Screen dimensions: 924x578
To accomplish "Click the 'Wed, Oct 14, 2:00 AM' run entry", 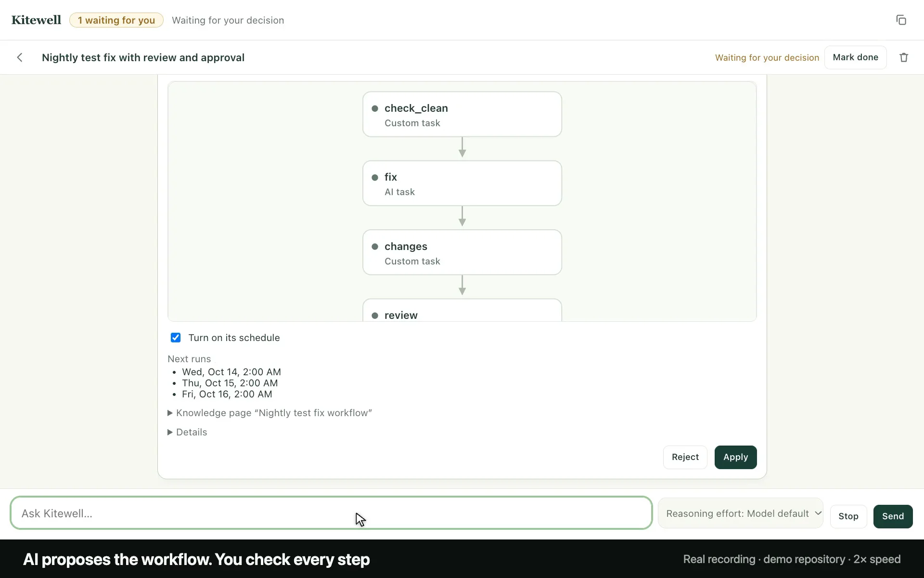I will tap(231, 372).
